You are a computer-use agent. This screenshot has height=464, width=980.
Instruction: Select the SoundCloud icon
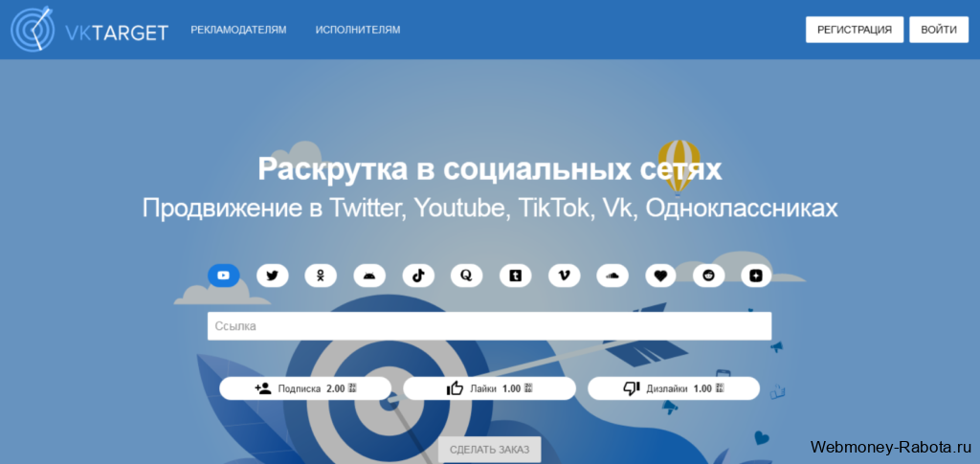(x=612, y=276)
